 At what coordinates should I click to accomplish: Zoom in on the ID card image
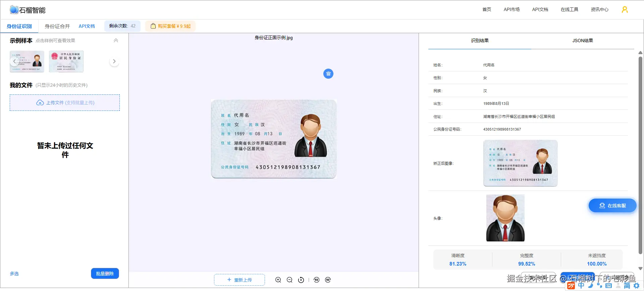278,280
